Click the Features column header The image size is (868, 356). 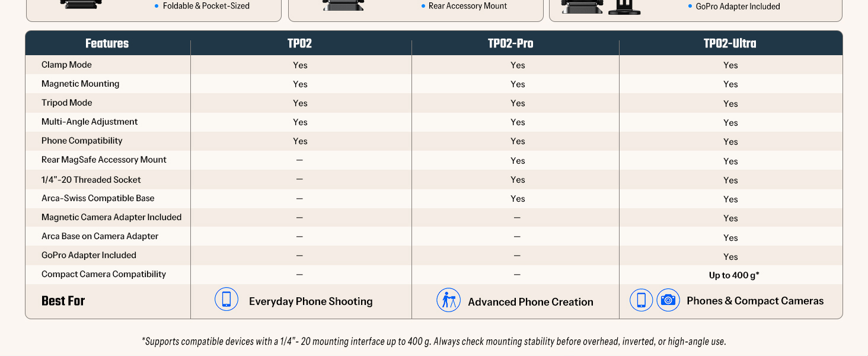click(x=107, y=43)
